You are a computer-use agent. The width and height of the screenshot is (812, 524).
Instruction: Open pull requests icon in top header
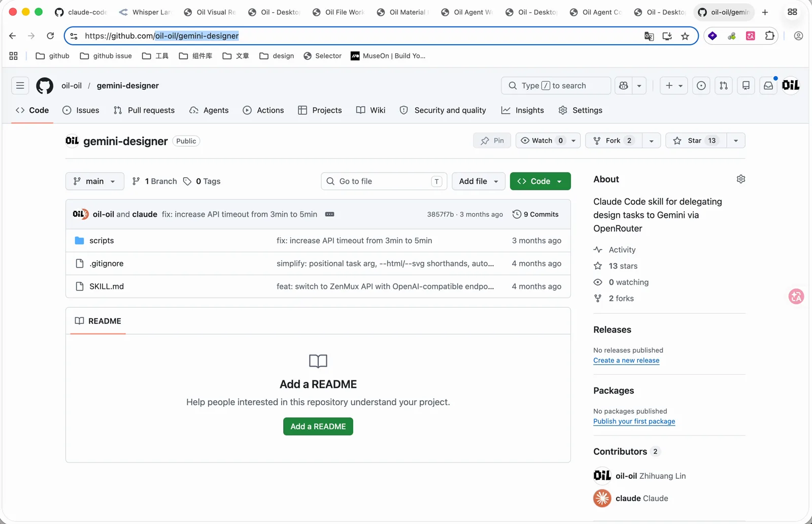coord(724,85)
